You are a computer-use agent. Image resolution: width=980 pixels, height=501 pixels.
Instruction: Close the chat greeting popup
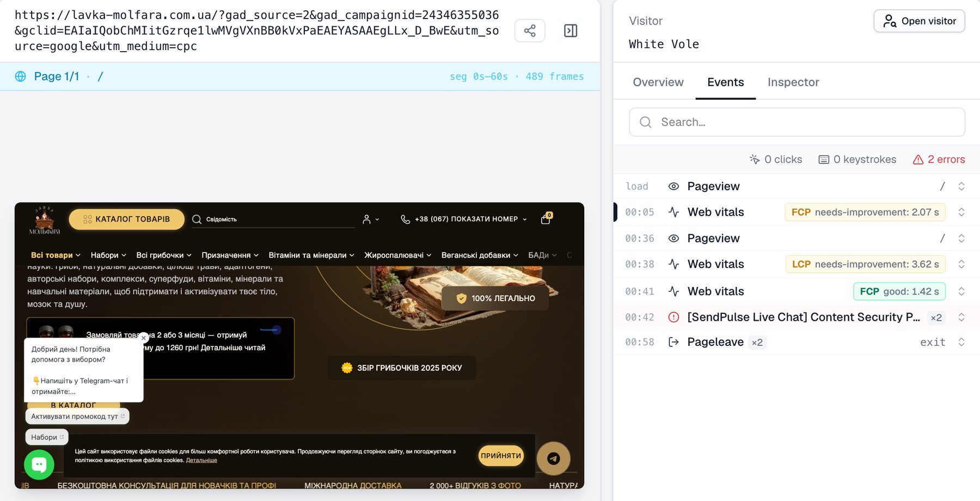pyautogui.click(x=144, y=338)
